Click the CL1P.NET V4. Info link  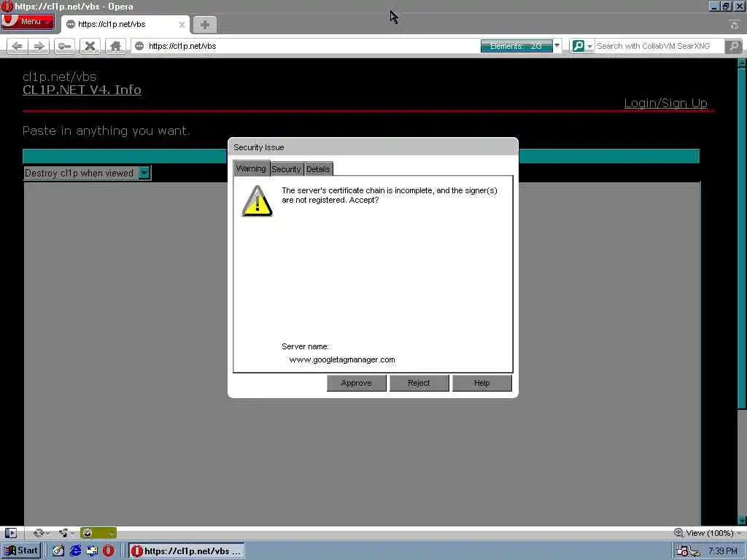click(82, 90)
